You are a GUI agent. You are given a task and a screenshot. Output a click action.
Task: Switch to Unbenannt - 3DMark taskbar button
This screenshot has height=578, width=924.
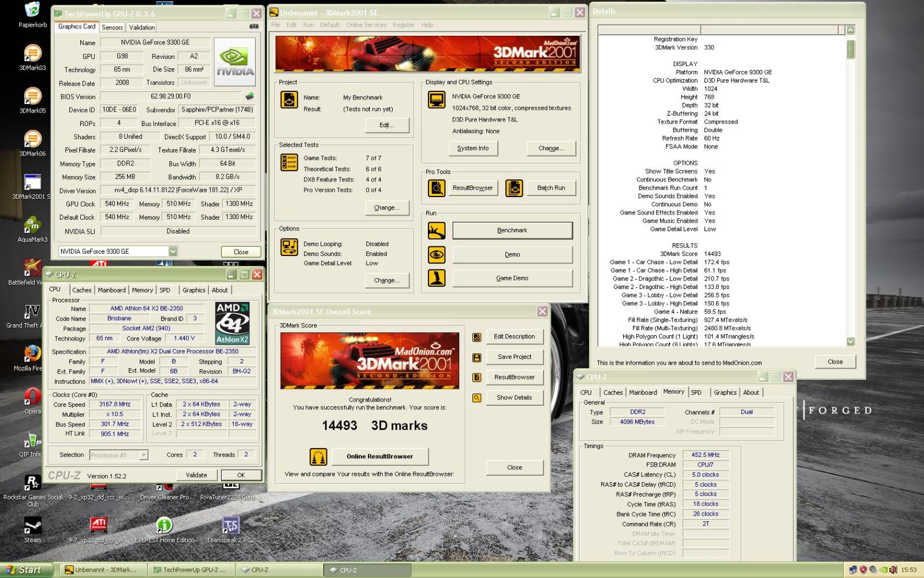point(103,570)
